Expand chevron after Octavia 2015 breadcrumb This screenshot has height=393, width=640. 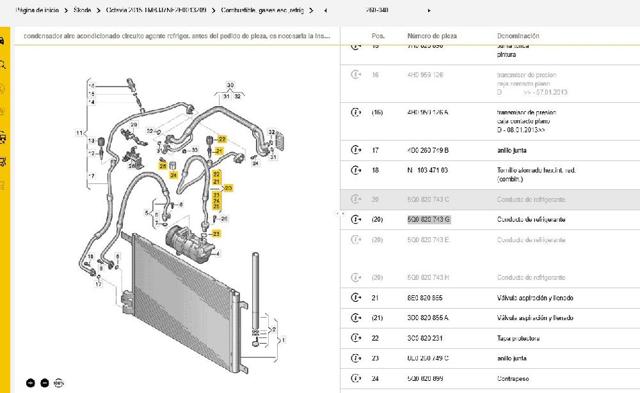pyautogui.click(x=213, y=11)
